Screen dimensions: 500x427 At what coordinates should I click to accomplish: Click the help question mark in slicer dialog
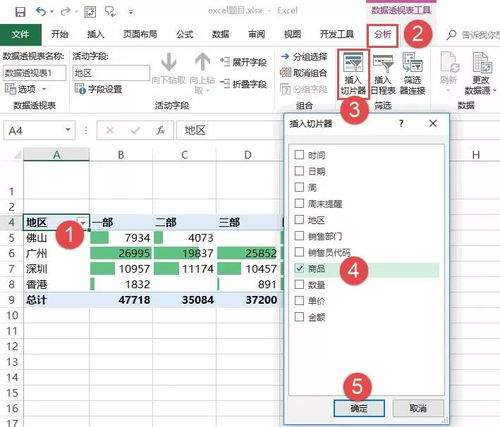(x=401, y=124)
